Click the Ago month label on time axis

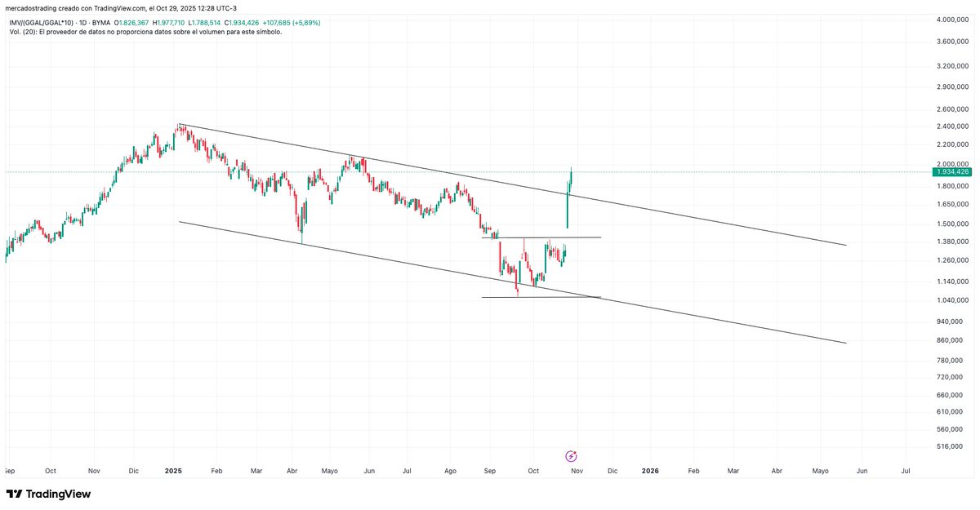(450, 471)
